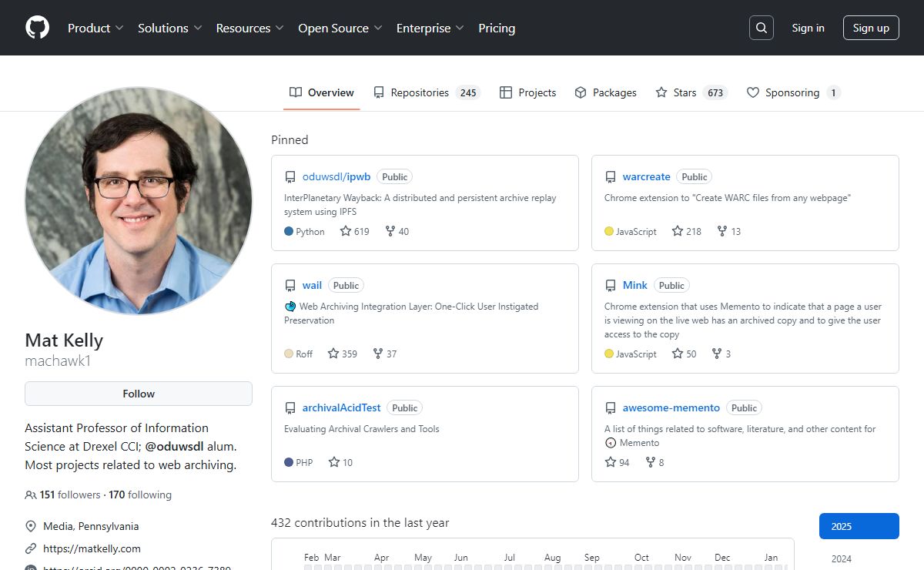Click the GitHub Octocat logo
Image resolution: width=924 pixels, height=570 pixels.
pos(37,28)
